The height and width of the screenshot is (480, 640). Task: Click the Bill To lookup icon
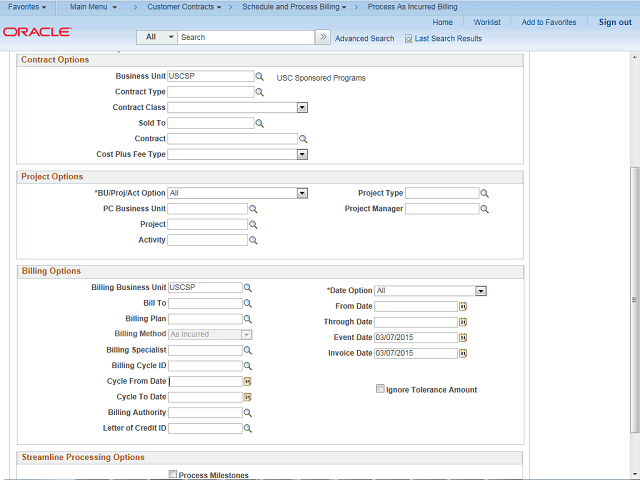(x=248, y=303)
